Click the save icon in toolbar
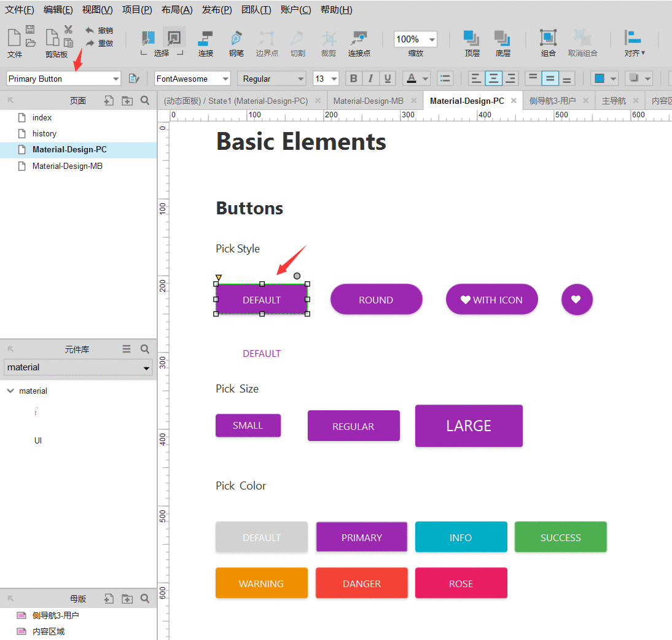Viewport: 672px width, 640px height. pyautogui.click(x=30, y=29)
